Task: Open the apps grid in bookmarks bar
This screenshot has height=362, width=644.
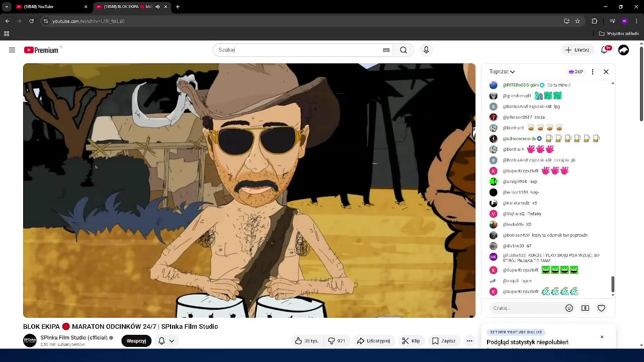Action: (7, 34)
